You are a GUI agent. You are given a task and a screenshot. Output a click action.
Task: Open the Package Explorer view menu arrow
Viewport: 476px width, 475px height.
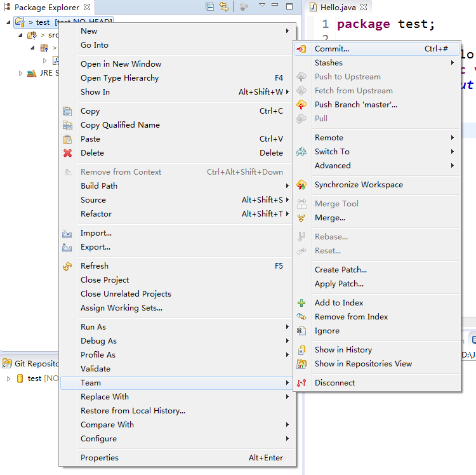point(261,6)
